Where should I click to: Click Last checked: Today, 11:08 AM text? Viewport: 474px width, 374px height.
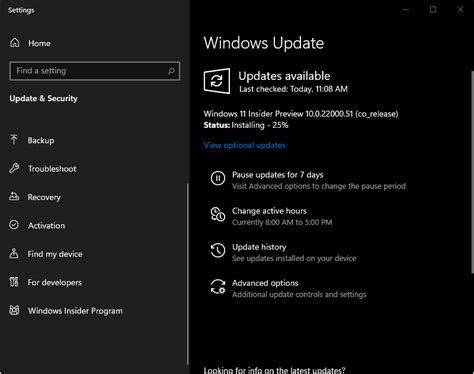(x=293, y=89)
